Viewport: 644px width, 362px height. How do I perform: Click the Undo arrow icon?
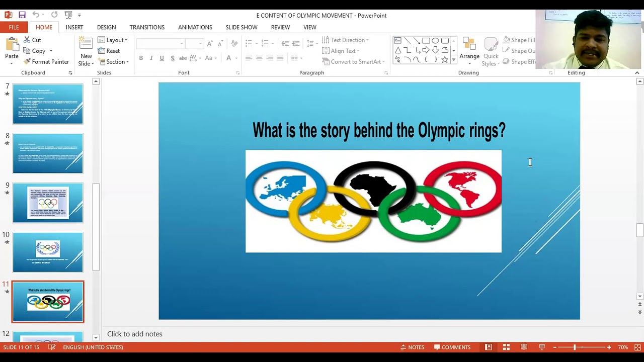(36, 15)
